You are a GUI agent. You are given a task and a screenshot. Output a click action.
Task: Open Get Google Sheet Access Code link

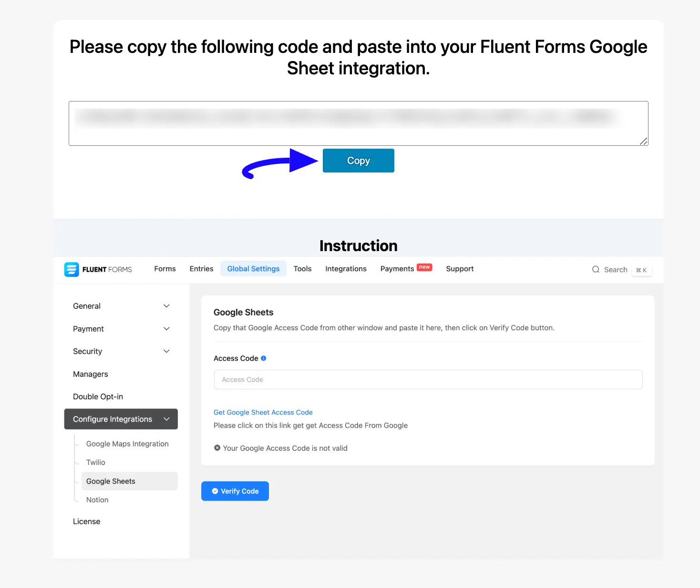click(x=263, y=412)
